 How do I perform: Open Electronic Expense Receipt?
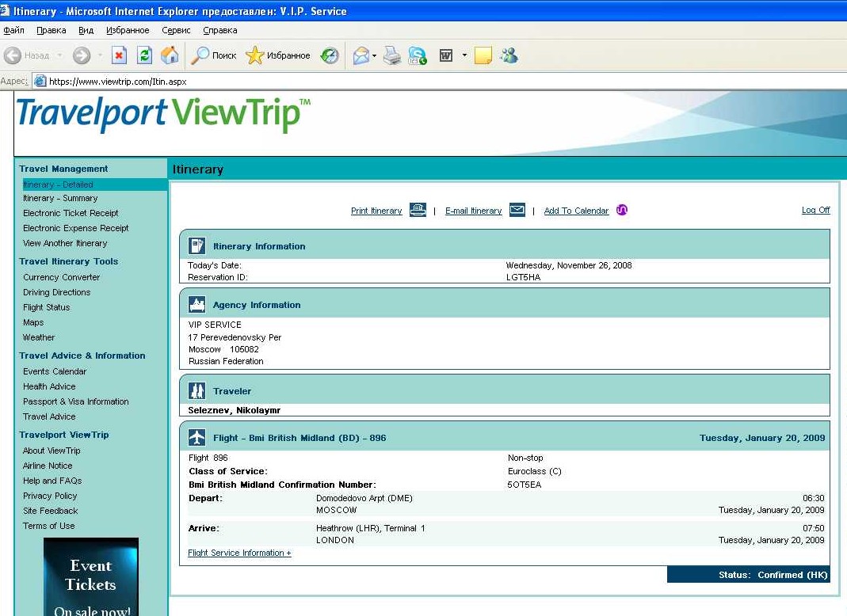(75, 228)
